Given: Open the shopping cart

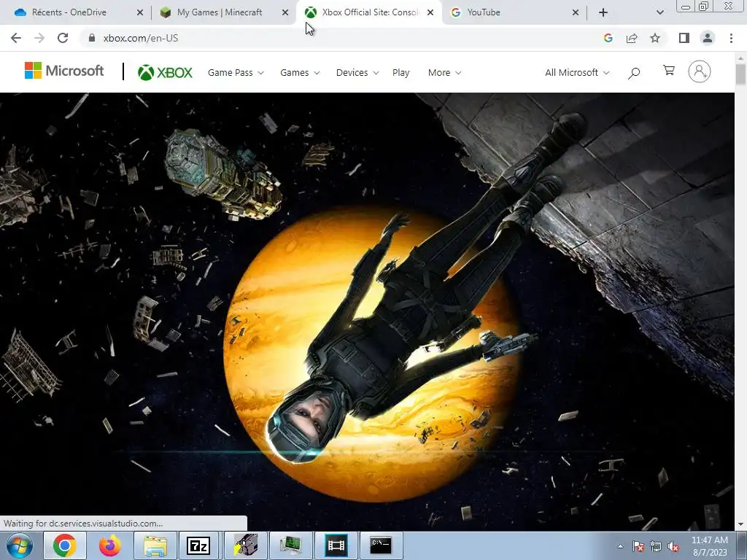Looking at the screenshot, I should point(668,71).
